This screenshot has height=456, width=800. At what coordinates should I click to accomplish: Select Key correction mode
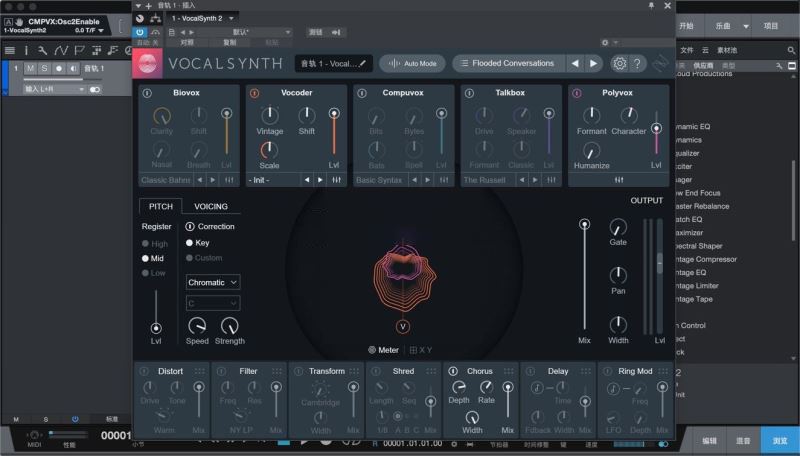197,243
